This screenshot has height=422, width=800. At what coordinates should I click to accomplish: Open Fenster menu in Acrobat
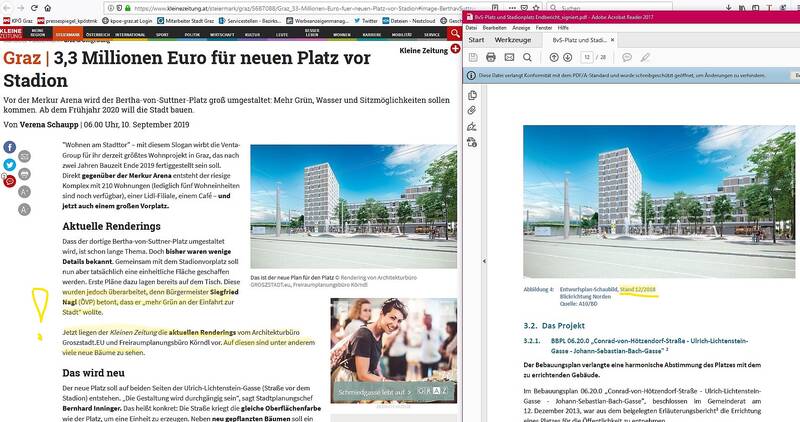coord(543,28)
